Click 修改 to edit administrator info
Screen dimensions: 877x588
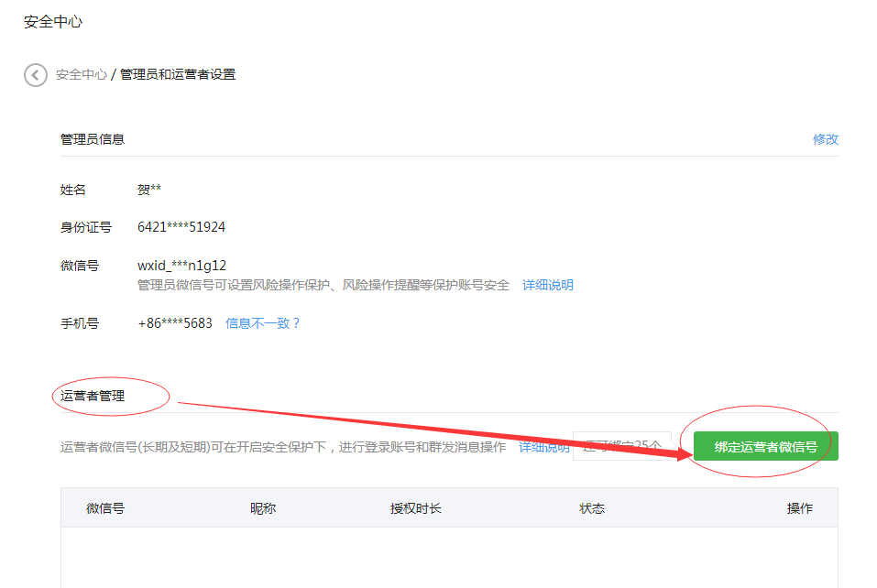pyautogui.click(x=825, y=139)
